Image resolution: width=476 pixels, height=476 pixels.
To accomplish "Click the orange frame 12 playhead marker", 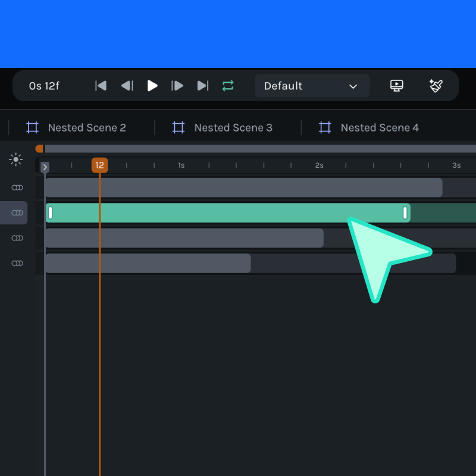I will 99,165.
